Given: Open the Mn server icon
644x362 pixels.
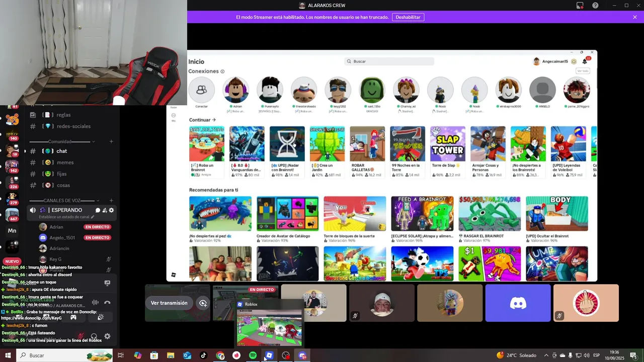Looking at the screenshot, I should coord(12,231).
